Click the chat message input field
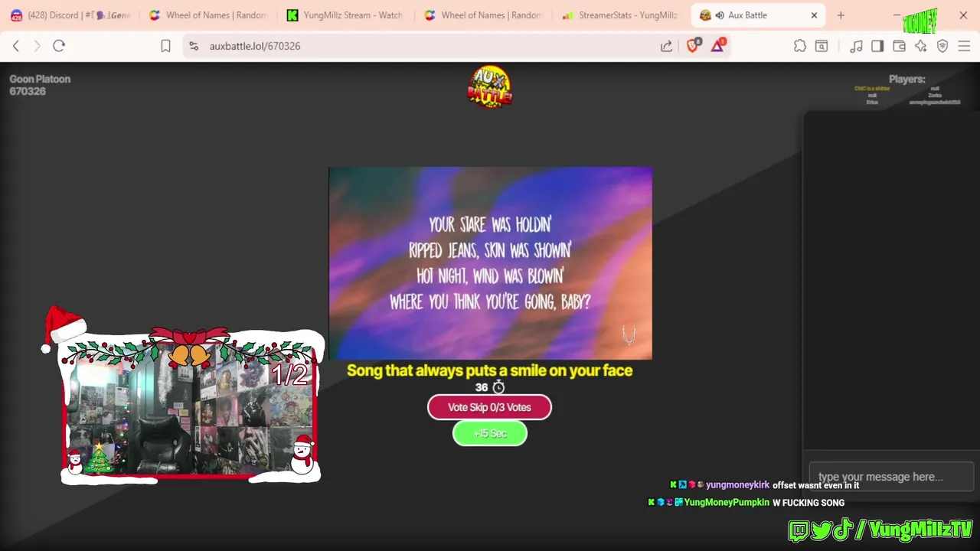 coord(891,477)
